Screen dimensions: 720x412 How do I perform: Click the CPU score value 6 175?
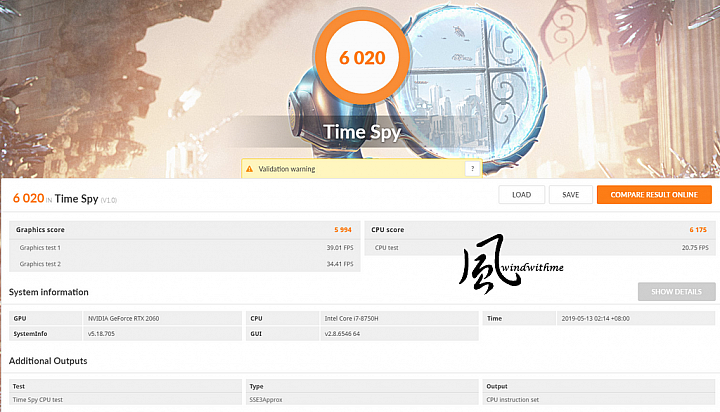pos(698,230)
